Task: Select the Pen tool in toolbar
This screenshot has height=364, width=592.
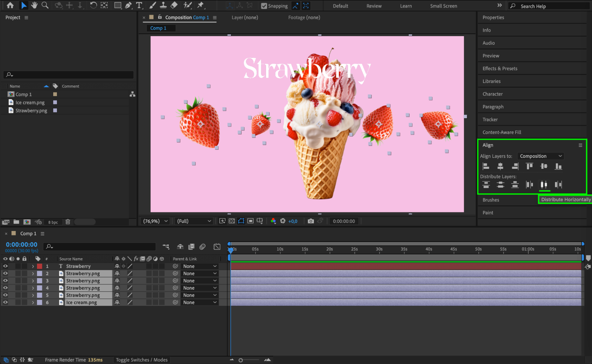Action: pos(128,5)
